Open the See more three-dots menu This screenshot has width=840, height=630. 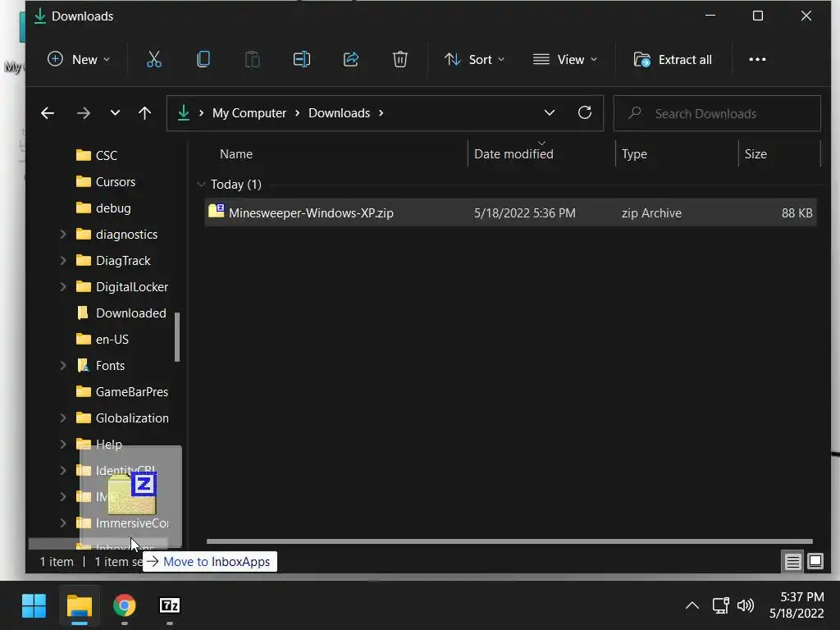pos(757,59)
